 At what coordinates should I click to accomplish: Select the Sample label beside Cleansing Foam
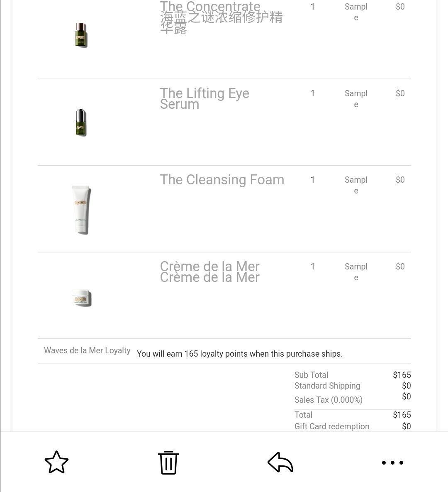click(356, 185)
